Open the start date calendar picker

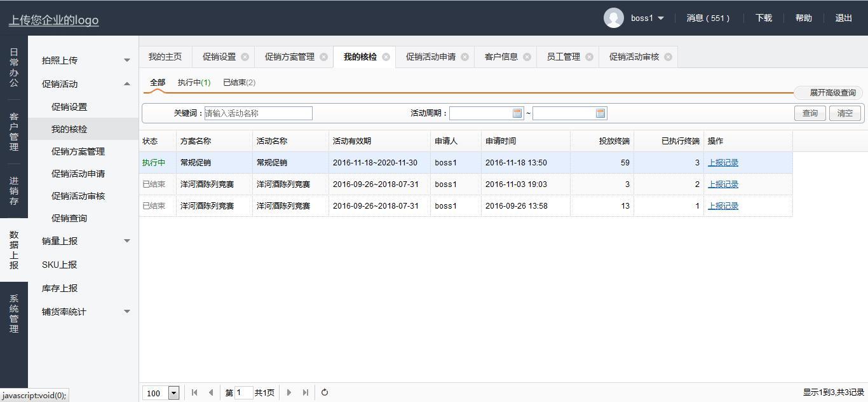[517, 113]
